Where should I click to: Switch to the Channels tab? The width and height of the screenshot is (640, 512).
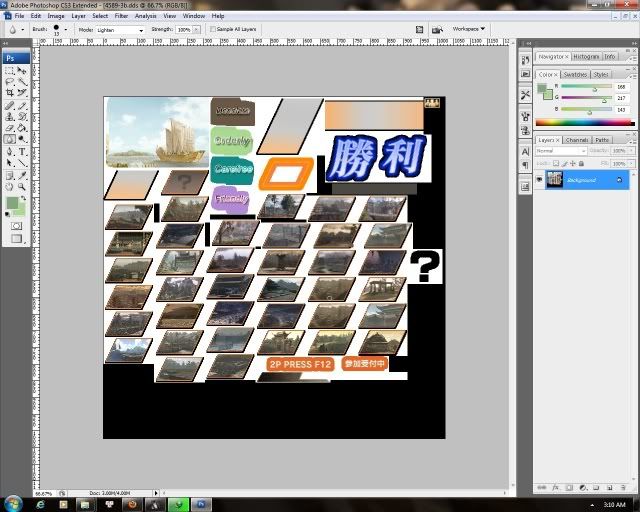[577, 140]
